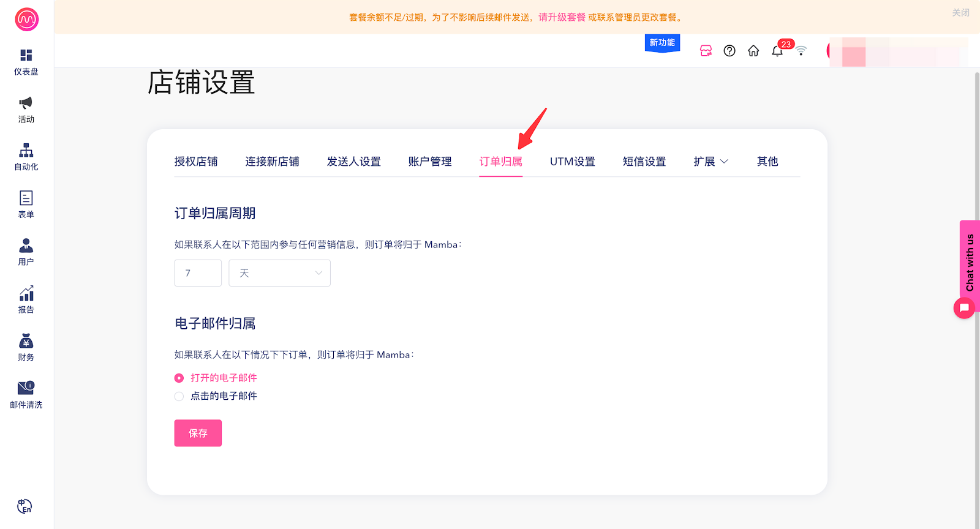Click the notification bell icon
The height and width of the screenshot is (529, 980).
tap(777, 51)
